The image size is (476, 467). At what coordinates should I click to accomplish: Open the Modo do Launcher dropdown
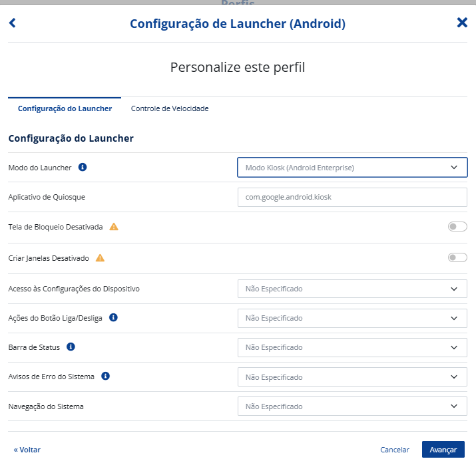tap(352, 167)
